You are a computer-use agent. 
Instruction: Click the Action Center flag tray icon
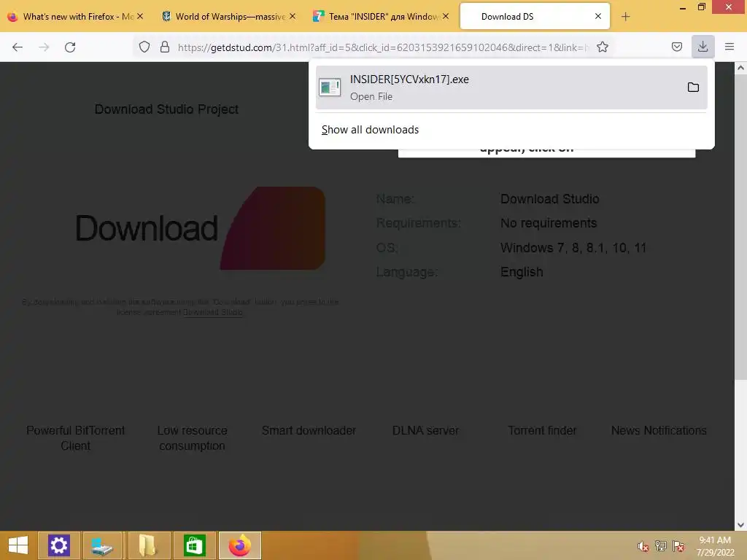pos(678,545)
